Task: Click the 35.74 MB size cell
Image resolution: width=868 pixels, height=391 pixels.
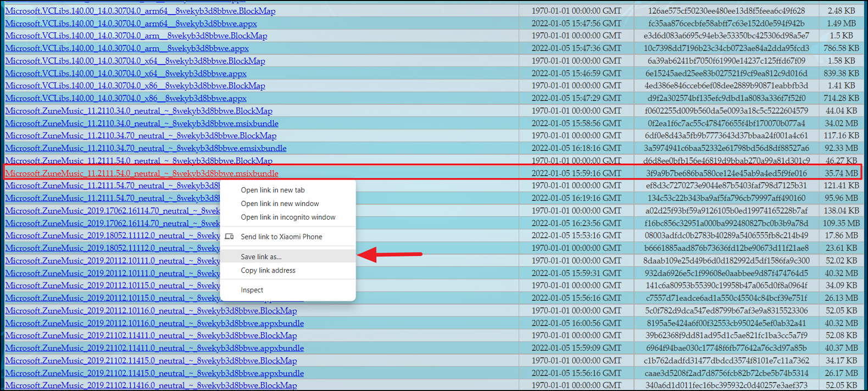Action: coord(841,173)
